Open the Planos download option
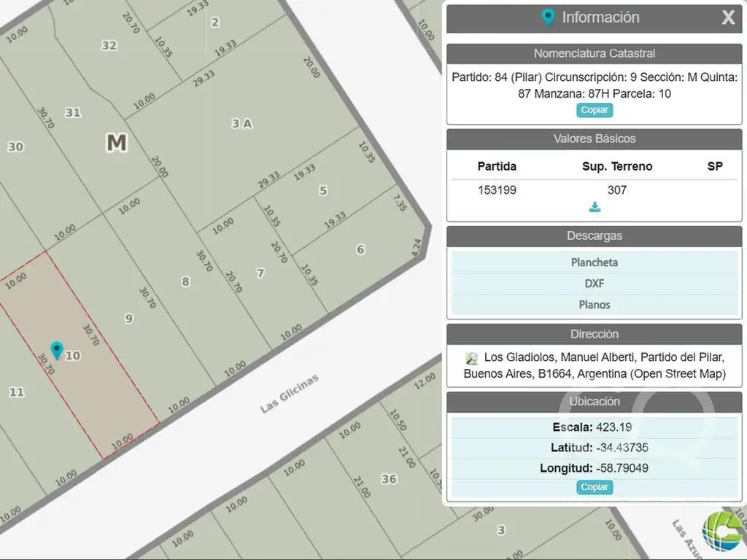747x560 pixels. [x=594, y=305]
